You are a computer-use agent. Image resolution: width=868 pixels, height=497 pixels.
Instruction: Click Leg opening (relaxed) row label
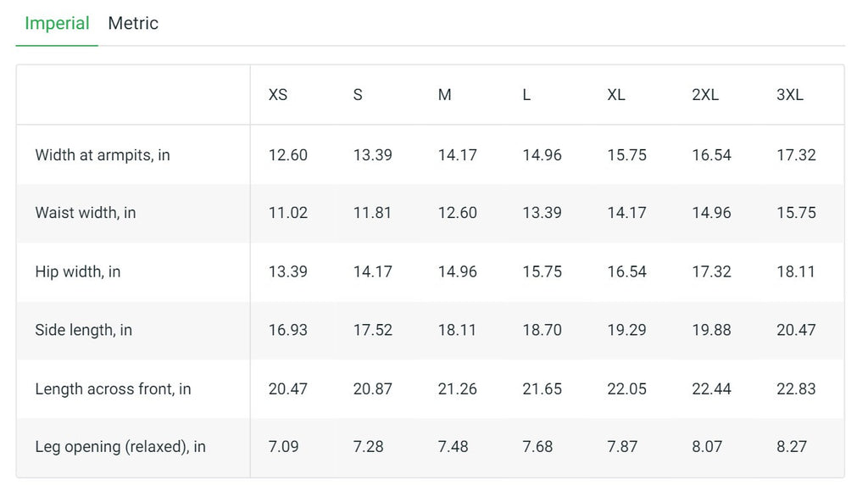click(120, 447)
